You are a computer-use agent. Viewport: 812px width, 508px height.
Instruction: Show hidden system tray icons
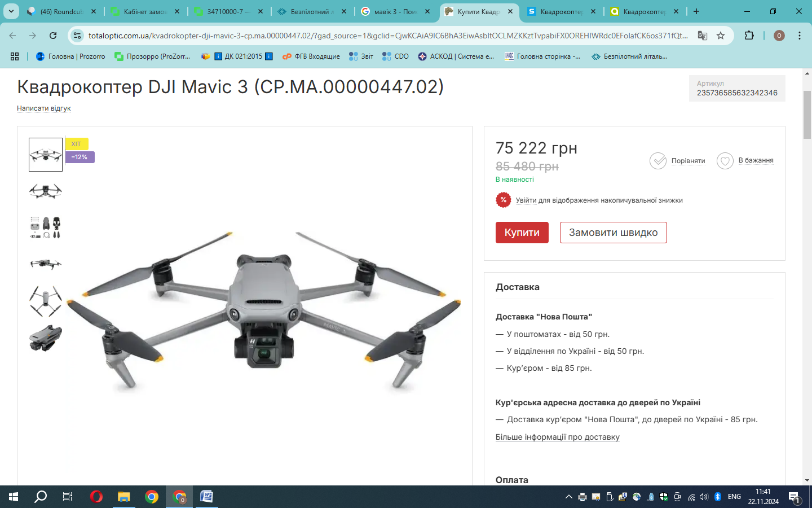point(568,497)
